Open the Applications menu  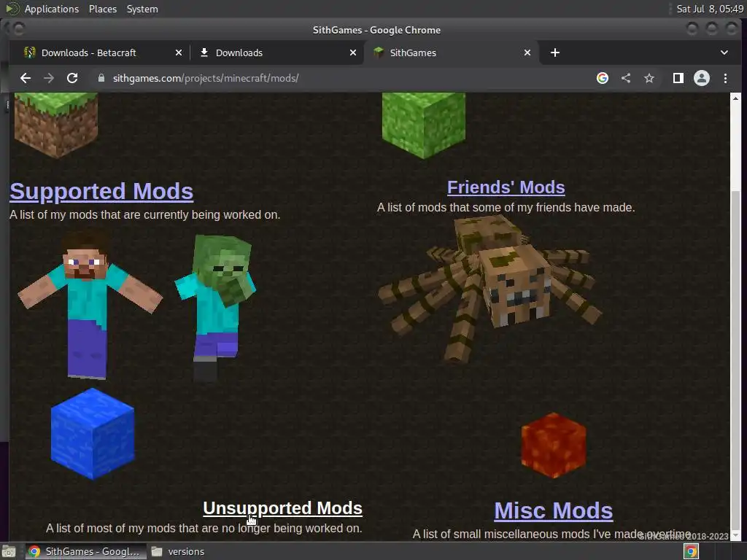tap(52, 9)
